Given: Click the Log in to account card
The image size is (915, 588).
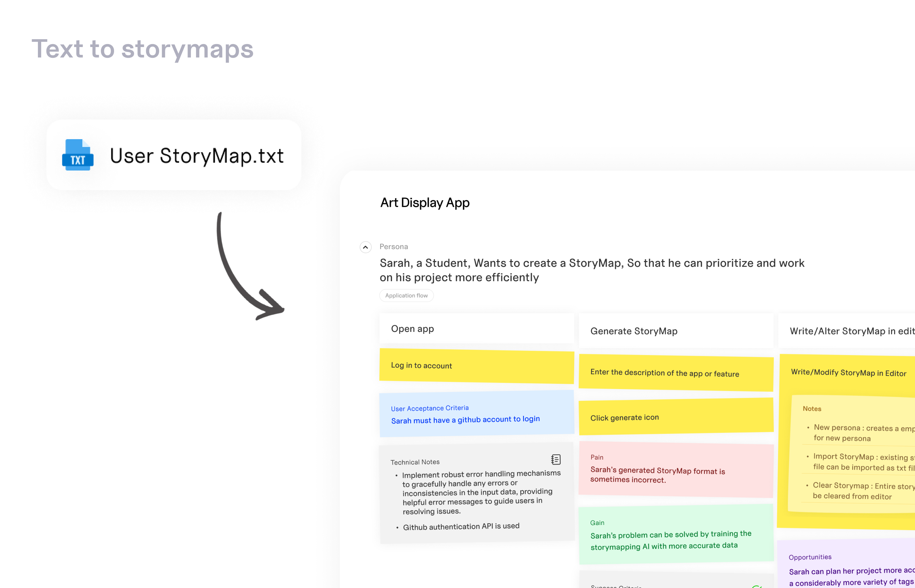Looking at the screenshot, I should tap(476, 366).
